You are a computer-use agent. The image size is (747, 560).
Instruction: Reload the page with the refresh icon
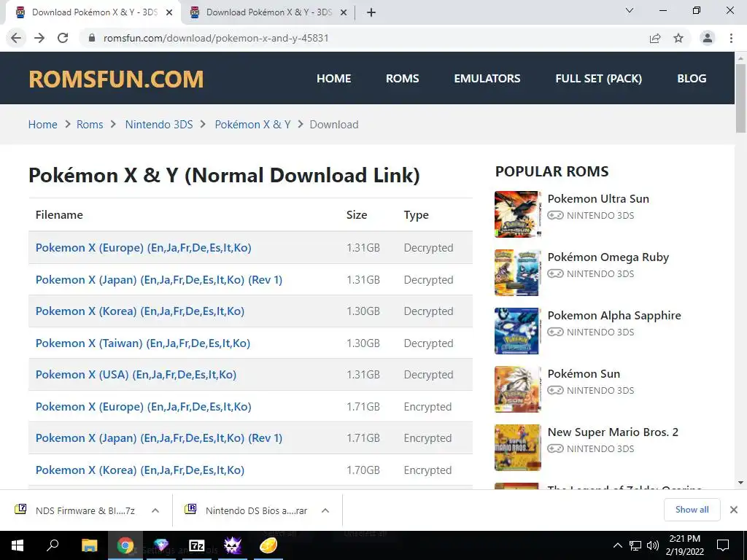tap(63, 38)
